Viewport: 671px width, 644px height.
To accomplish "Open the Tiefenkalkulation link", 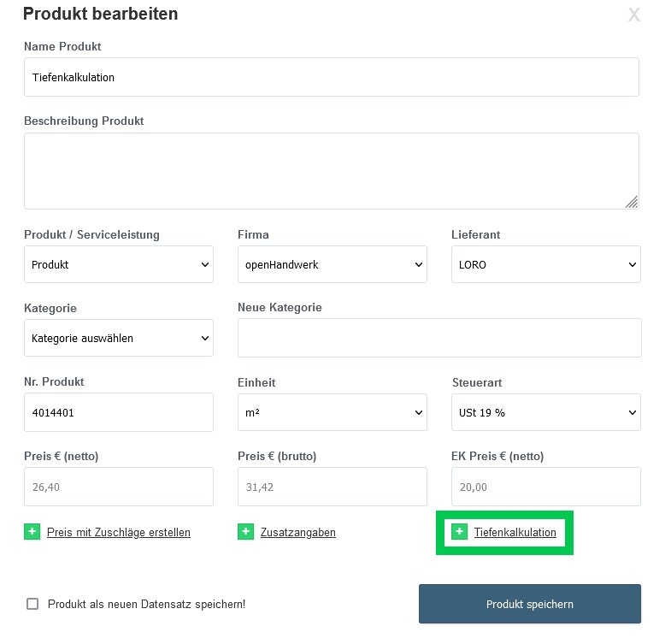I will (515, 532).
